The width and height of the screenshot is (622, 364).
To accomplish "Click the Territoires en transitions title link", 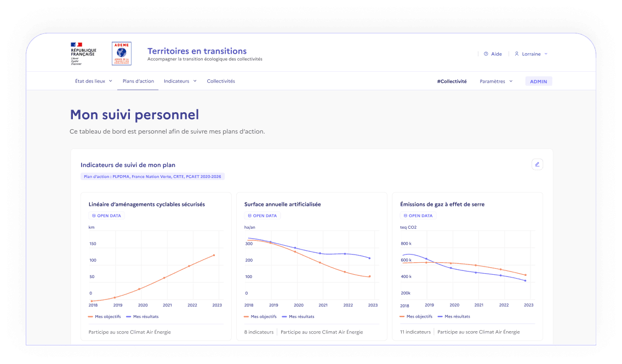I will pos(197,51).
